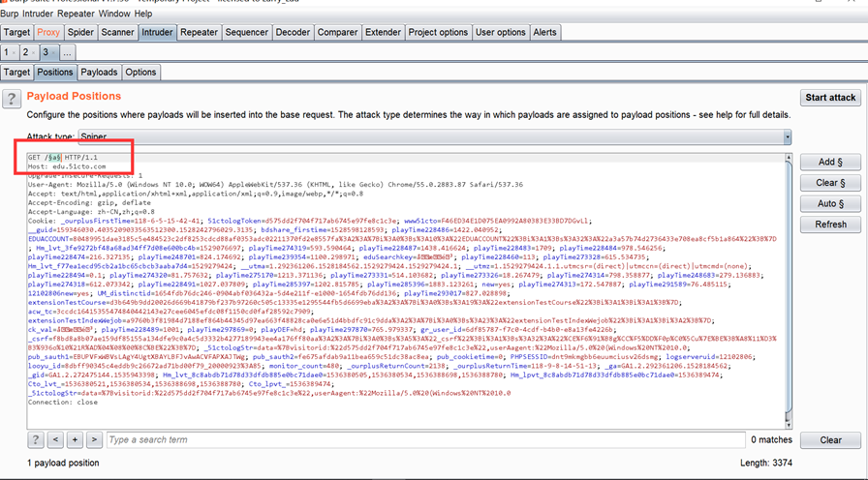Switch to the Extender tab
The image size is (868, 480).
(x=383, y=32)
